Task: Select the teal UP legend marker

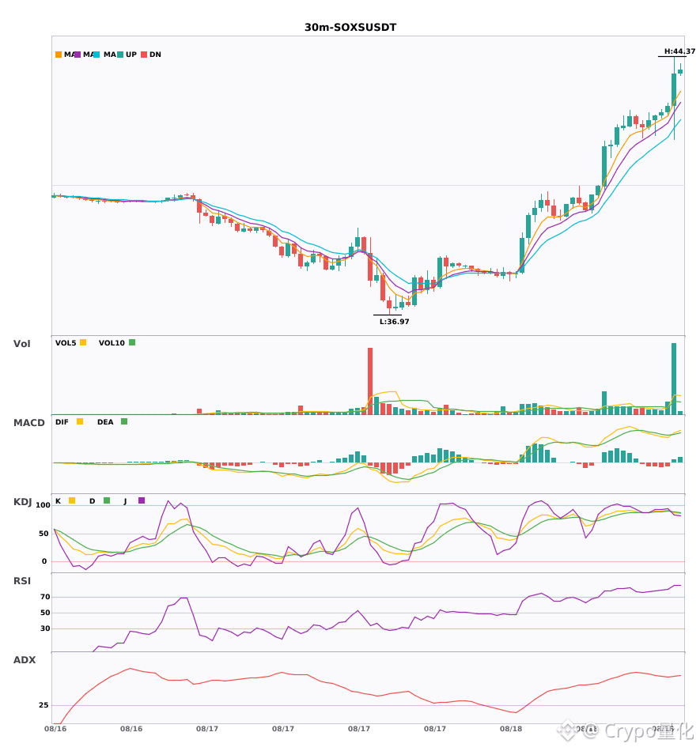Action: pyautogui.click(x=120, y=55)
